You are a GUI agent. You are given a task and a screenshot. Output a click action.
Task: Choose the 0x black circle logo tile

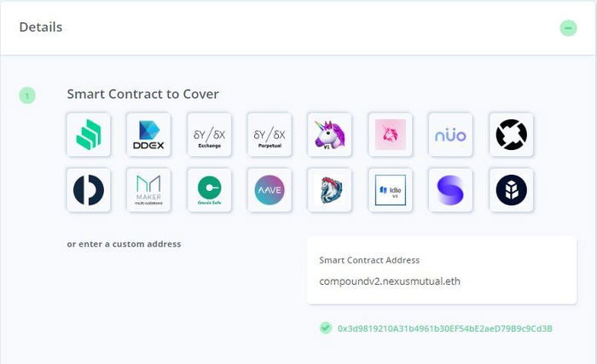click(512, 135)
